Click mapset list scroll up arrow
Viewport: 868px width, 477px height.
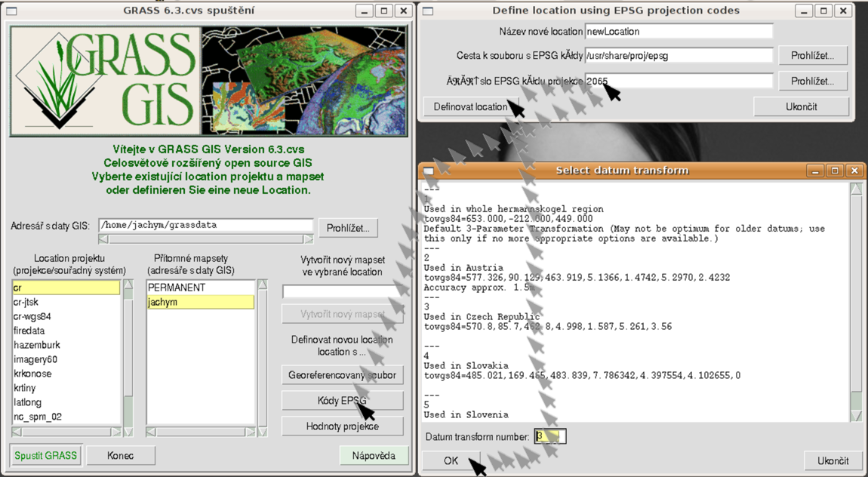[263, 285]
